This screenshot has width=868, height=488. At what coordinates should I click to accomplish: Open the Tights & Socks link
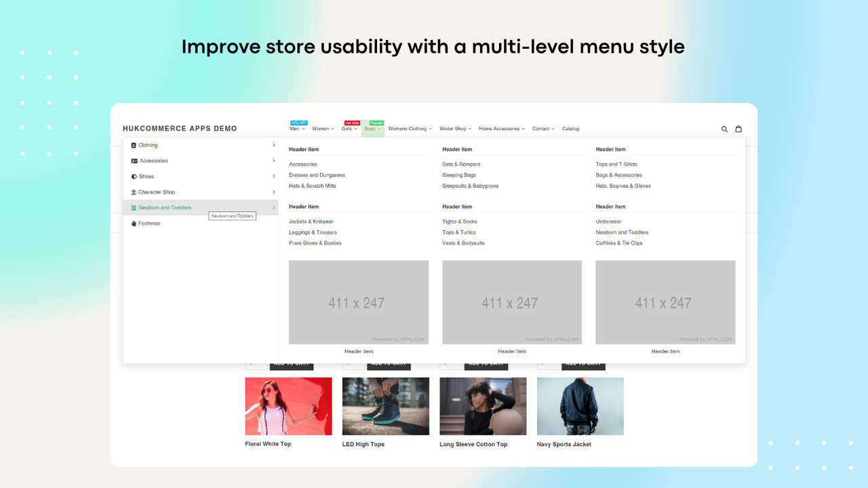click(x=460, y=222)
